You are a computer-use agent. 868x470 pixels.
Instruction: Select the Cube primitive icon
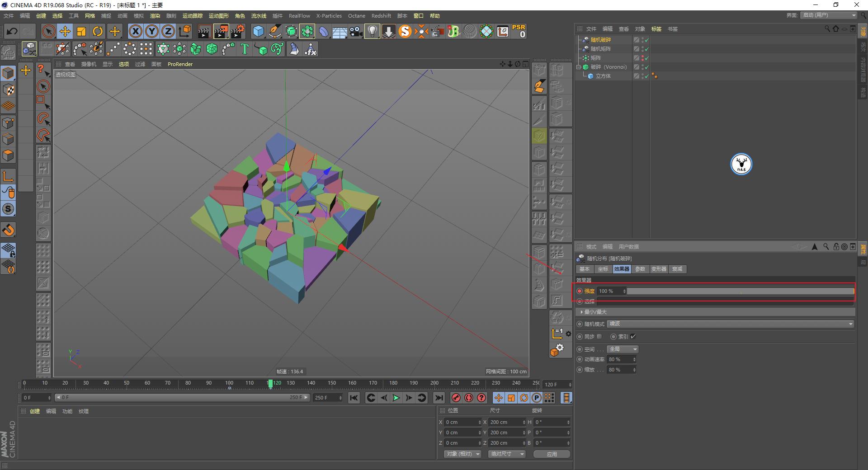pos(259,32)
